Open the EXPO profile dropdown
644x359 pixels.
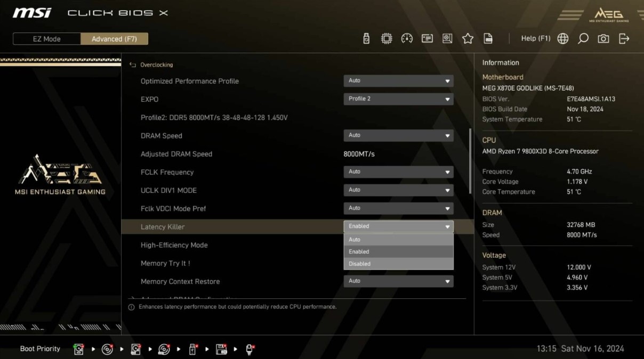point(398,99)
